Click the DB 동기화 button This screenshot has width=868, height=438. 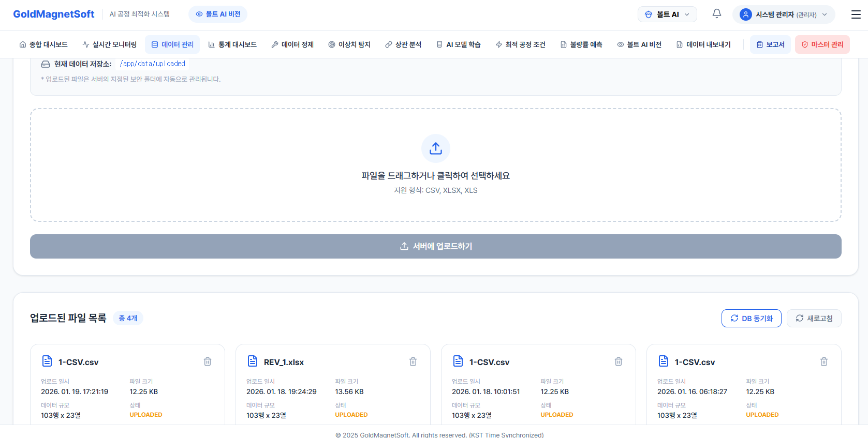click(751, 319)
